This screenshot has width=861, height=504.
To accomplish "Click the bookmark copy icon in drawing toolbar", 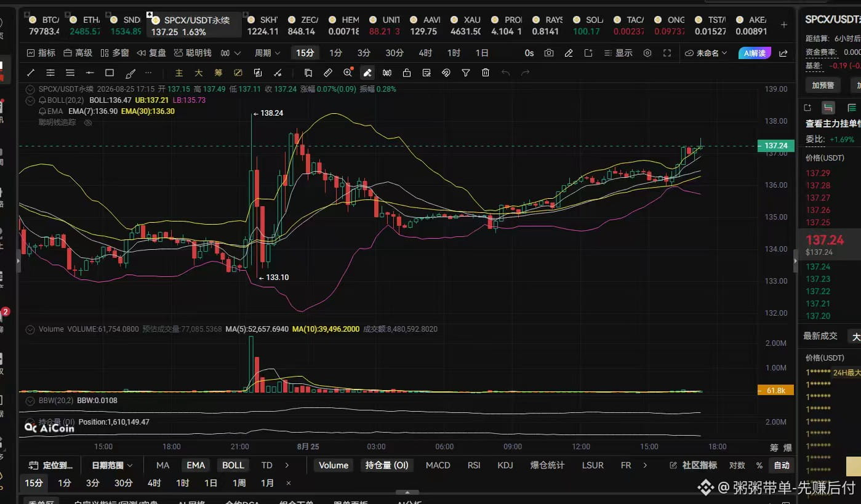I will tap(308, 73).
